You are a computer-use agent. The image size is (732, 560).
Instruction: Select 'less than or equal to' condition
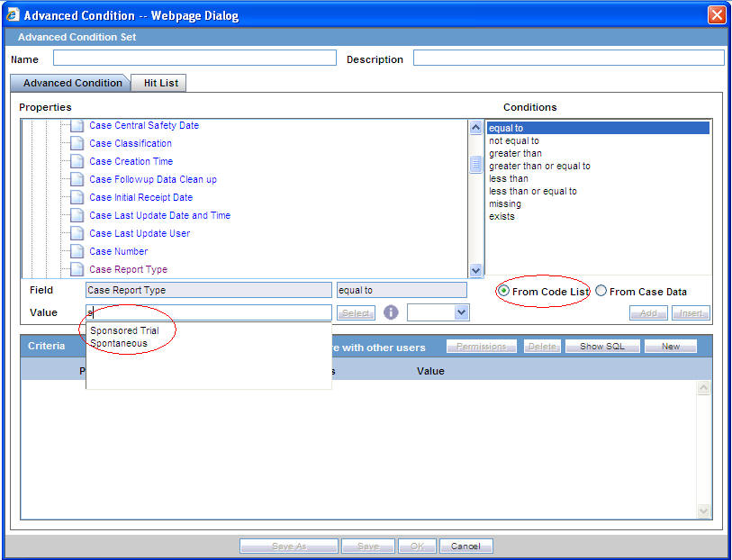click(x=533, y=191)
